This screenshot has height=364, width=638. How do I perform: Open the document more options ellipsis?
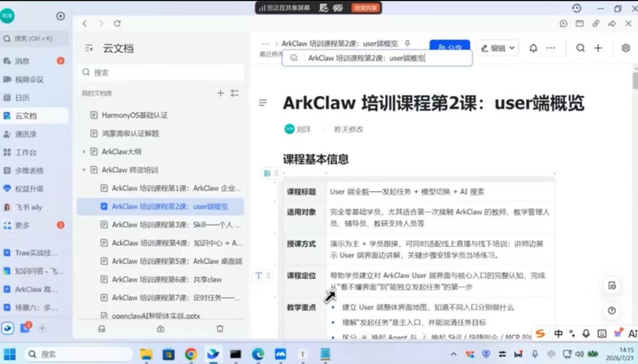pyautogui.click(x=551, y=48)
